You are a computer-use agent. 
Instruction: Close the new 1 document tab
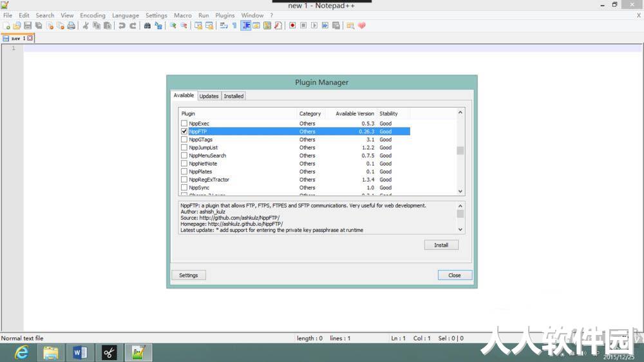tap(30, 38)
